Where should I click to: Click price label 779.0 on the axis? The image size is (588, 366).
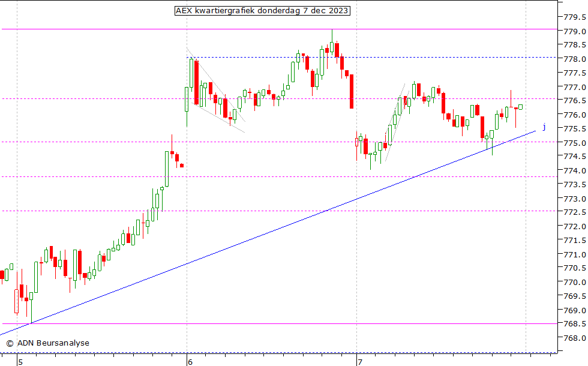tap(575, 31)
